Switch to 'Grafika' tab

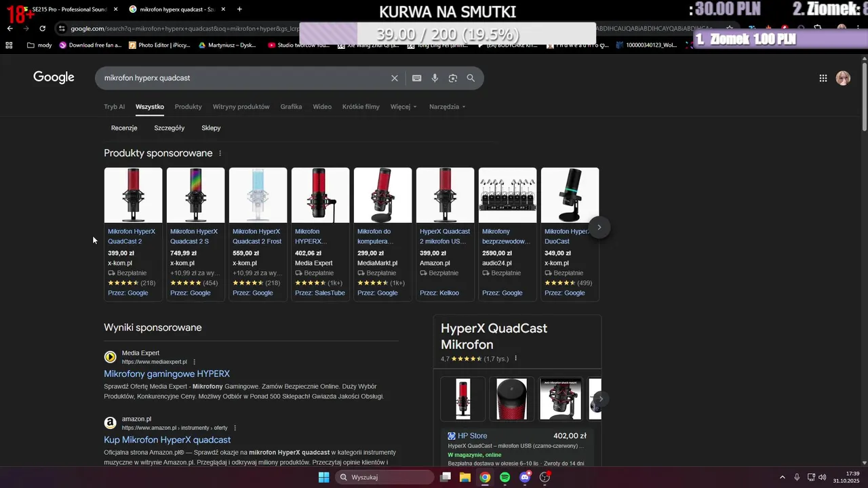click(x=291, y=106)
